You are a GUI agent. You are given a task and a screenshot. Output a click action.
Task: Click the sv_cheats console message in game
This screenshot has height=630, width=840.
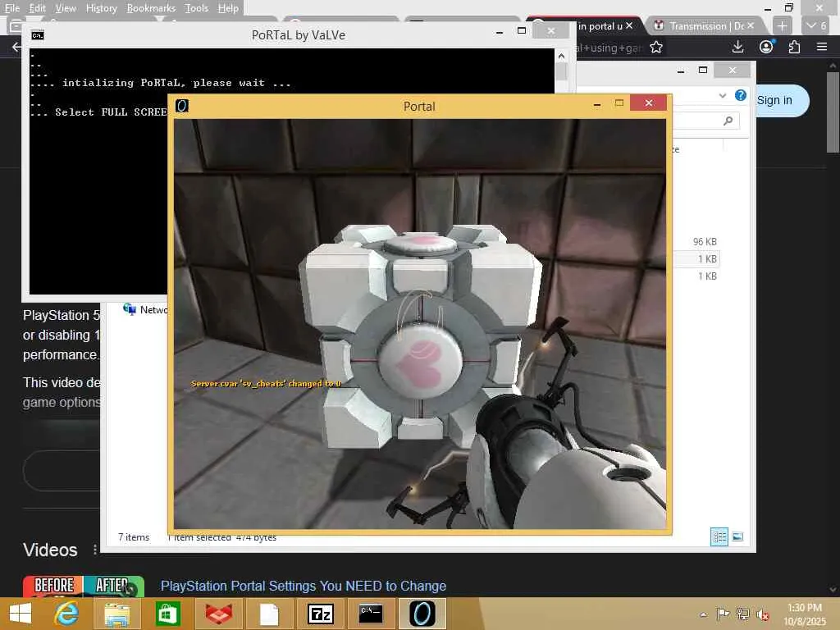click(x=267, y=384)
